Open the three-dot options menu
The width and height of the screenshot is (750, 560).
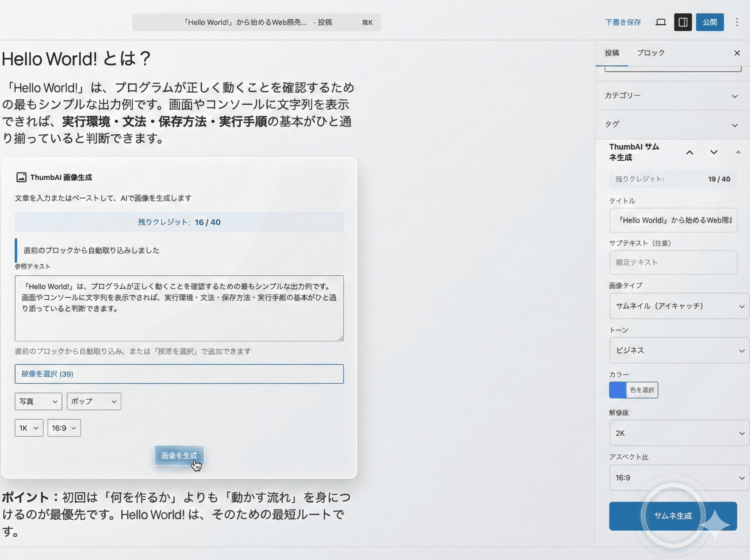737,22
